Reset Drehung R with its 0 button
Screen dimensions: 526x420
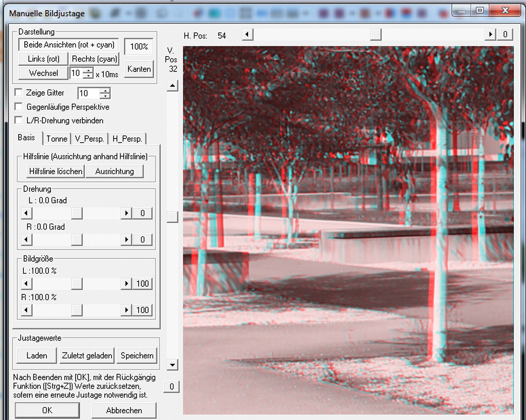pos(142,239)
